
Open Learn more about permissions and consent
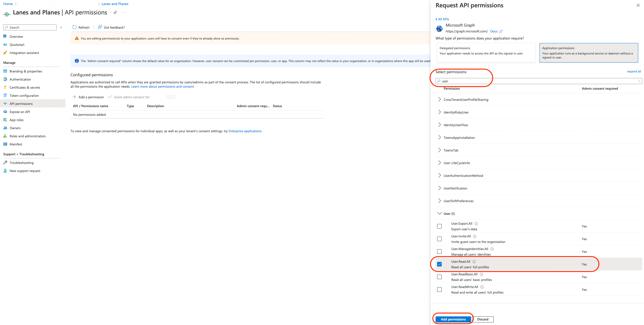click(163, 86)
